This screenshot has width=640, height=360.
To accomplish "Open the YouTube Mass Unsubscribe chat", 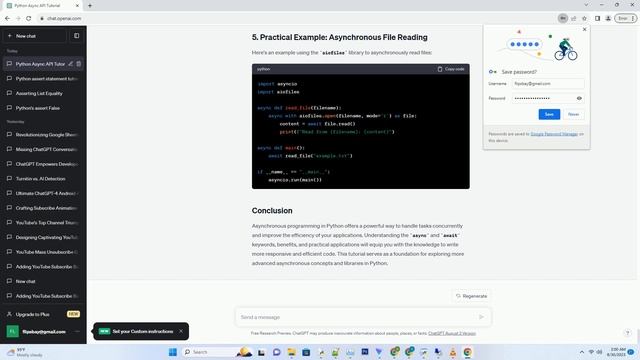I will (x=43, y=252).
